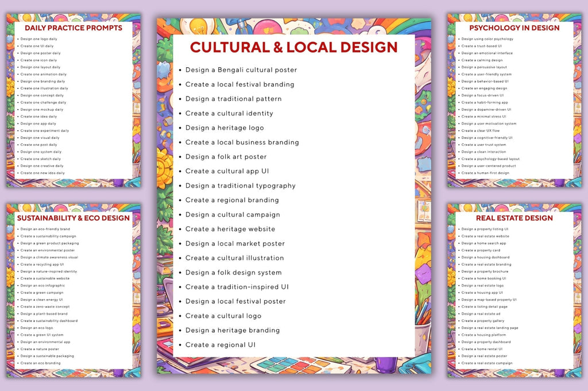Select 'Create a real estate campaign' line
The image size is (588, 391).
[487, 363]
